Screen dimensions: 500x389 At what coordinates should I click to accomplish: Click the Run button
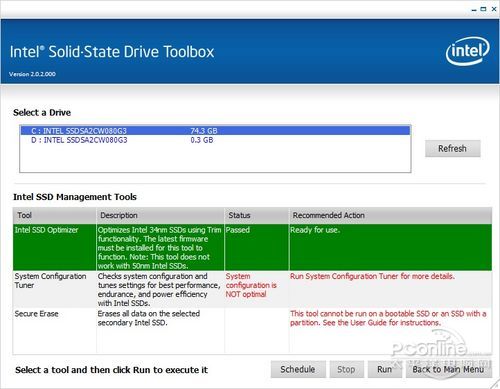tap(384, 369)
